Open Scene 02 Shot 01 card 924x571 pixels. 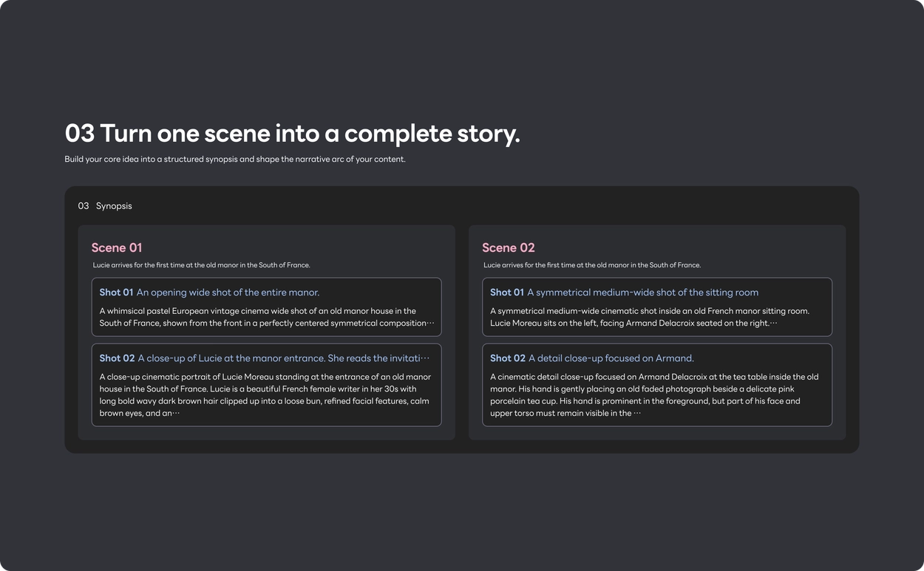[x=657, y=307]
